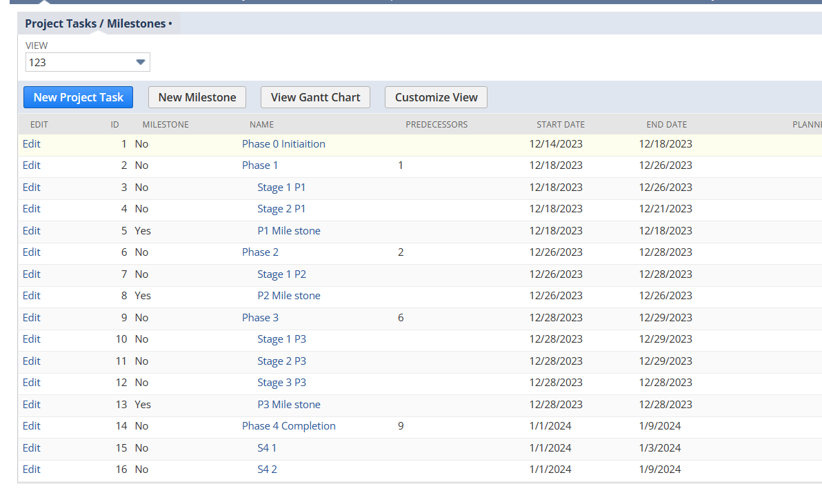Open the Phase 4 Completion link
Screen dimensions: 822x504
(288, 426)
